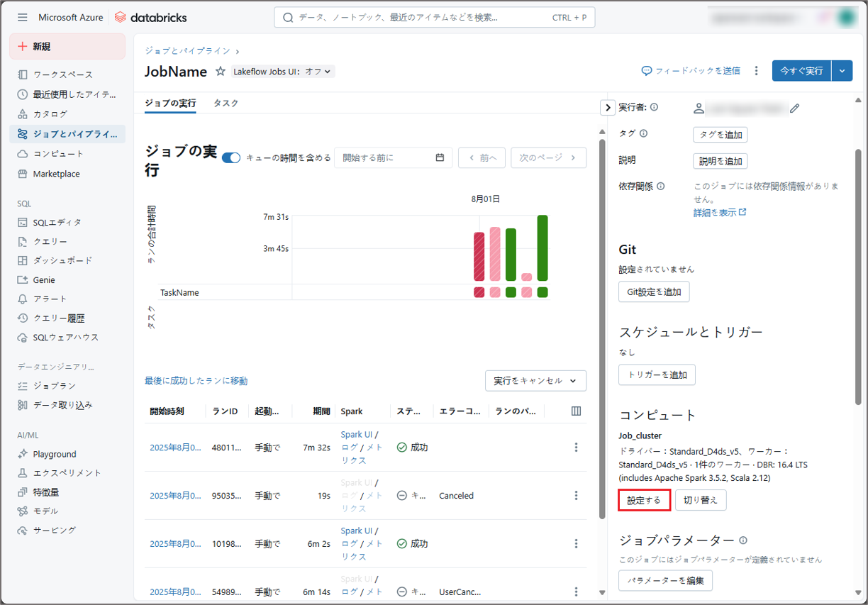
Task: Switch to the タスク tab
Action: pos(226,103)
